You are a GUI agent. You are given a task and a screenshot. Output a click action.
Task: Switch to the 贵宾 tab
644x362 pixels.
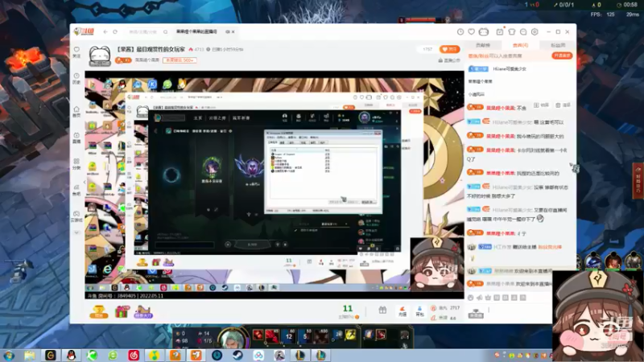pos(520,45)
